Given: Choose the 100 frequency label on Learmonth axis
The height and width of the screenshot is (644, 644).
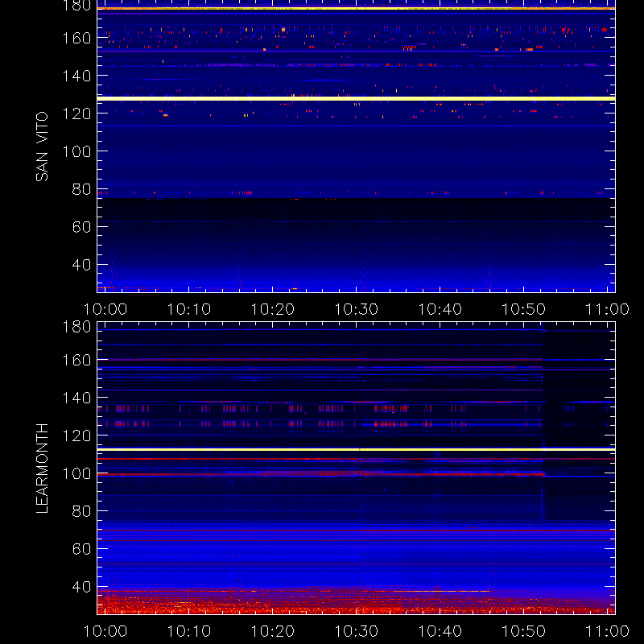Looking at the screenshot, I should pyautogui.click(x=76, y=473).
